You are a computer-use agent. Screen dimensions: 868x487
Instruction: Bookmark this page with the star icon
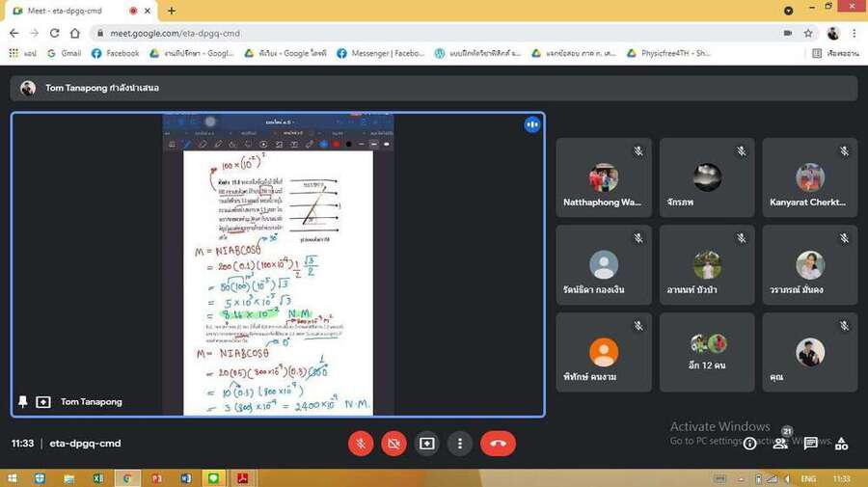coord(808,33)
